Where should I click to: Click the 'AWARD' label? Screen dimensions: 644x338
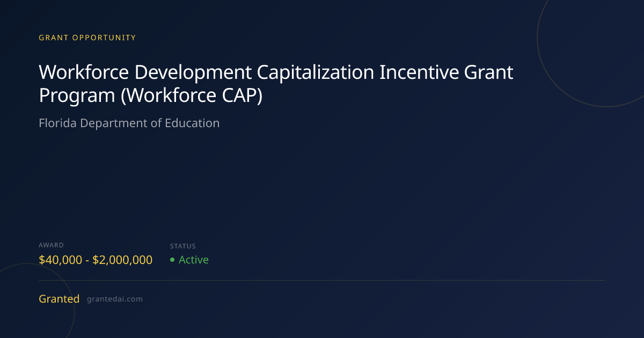52,245
